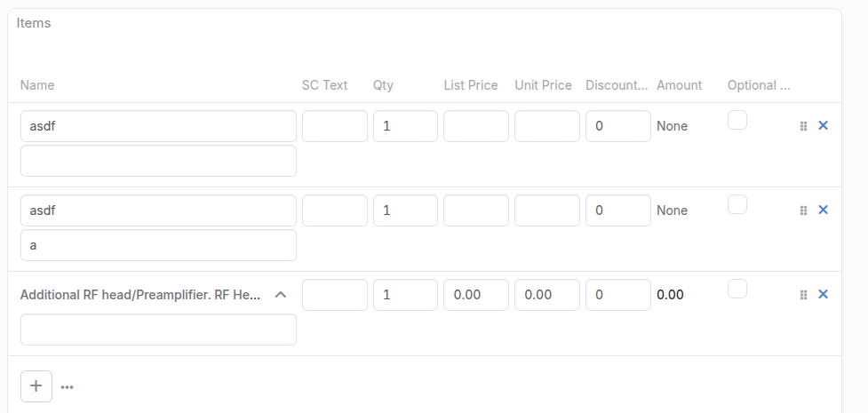Grab drag handle of first asdf row

click(803, 126)
